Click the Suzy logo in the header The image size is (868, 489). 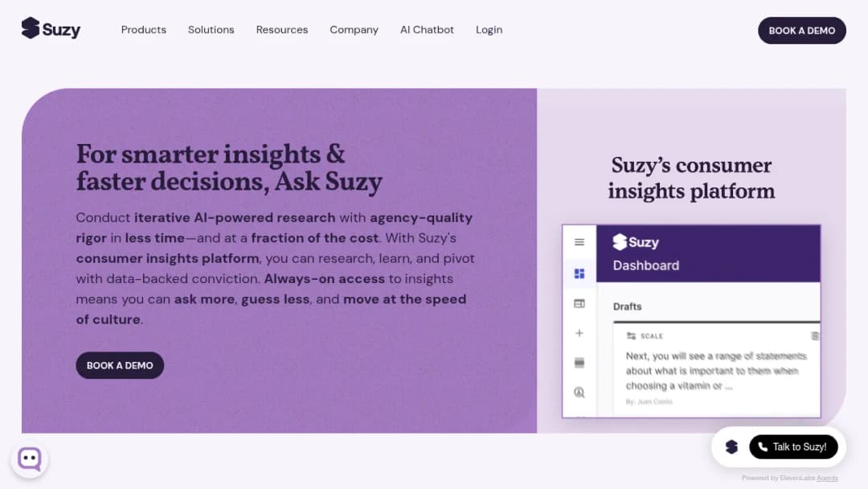click(51, 29)
